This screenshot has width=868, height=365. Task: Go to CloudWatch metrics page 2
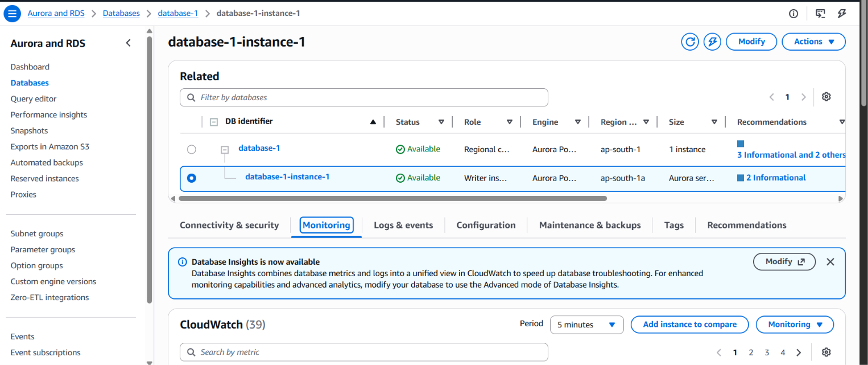pos(751,352)
